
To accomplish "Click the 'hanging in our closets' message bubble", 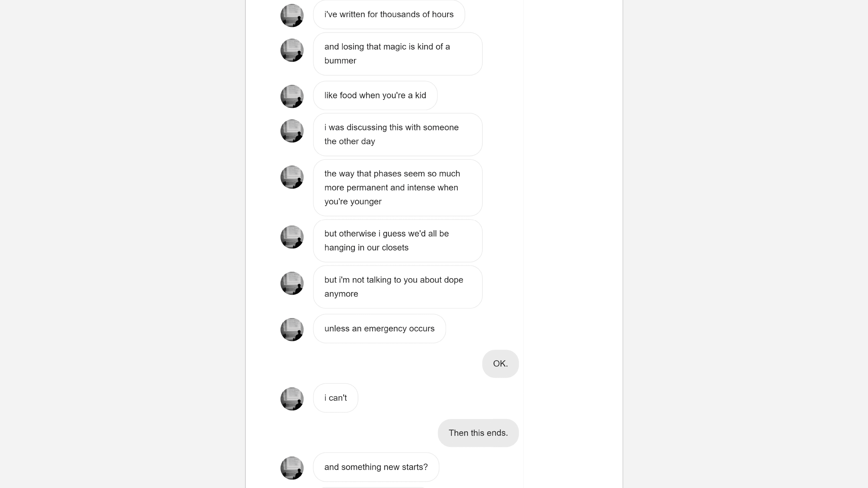I will tap(398, 241).
